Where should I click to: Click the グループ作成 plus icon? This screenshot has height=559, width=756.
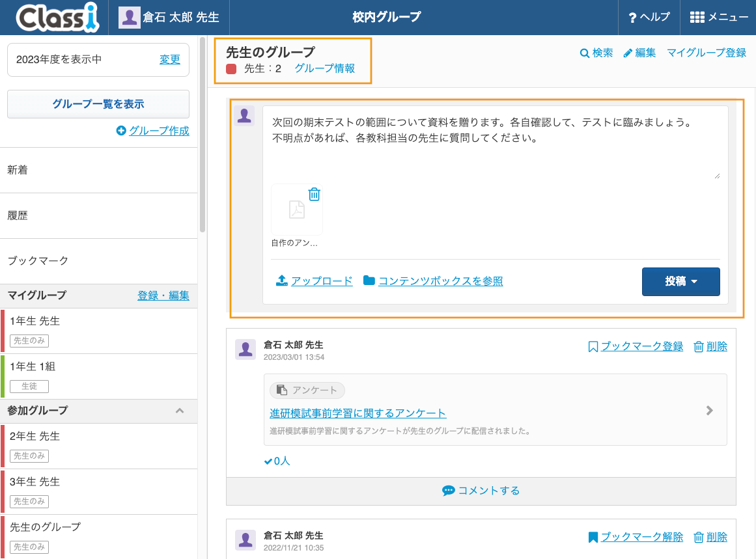coord(121,131)
